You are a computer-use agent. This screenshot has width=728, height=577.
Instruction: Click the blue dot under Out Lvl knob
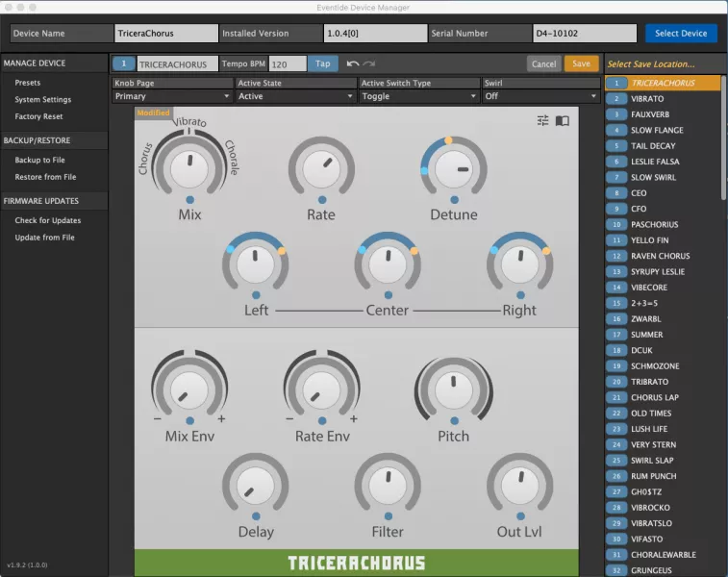520,516
